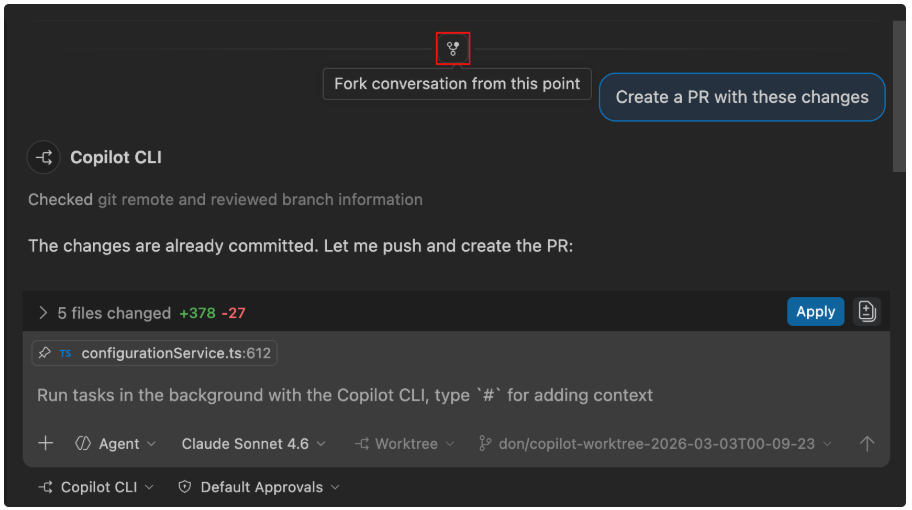
Task: Open the Worktree isolation dropdown
Action: coord(404,444)
